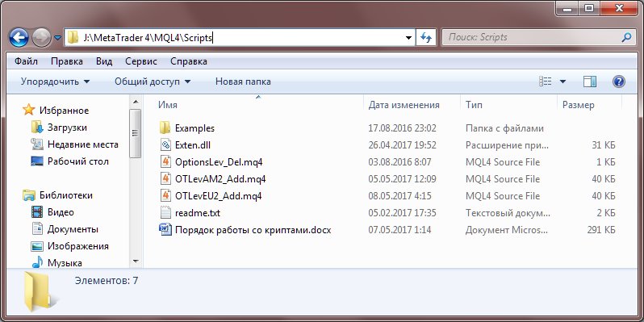Open recent locations dropdown beside navigation arrows

(x=57, y=38)
